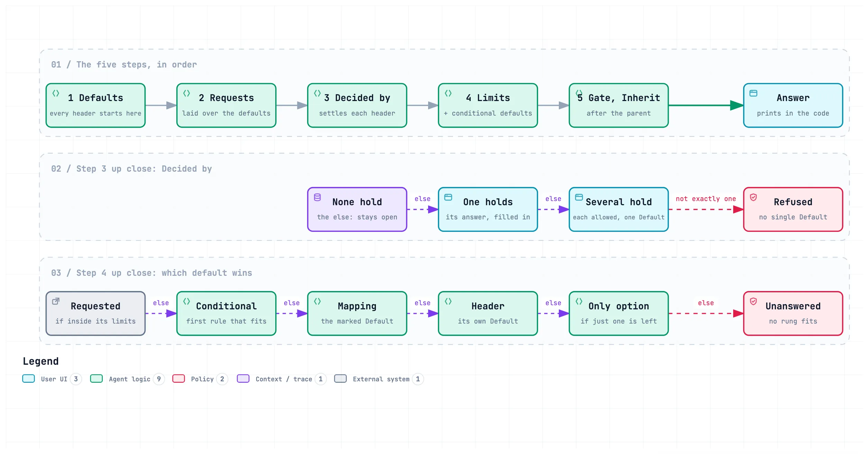Click the window icon in One holds node
Screen dimensions: 868x454
tap(448, 197)
